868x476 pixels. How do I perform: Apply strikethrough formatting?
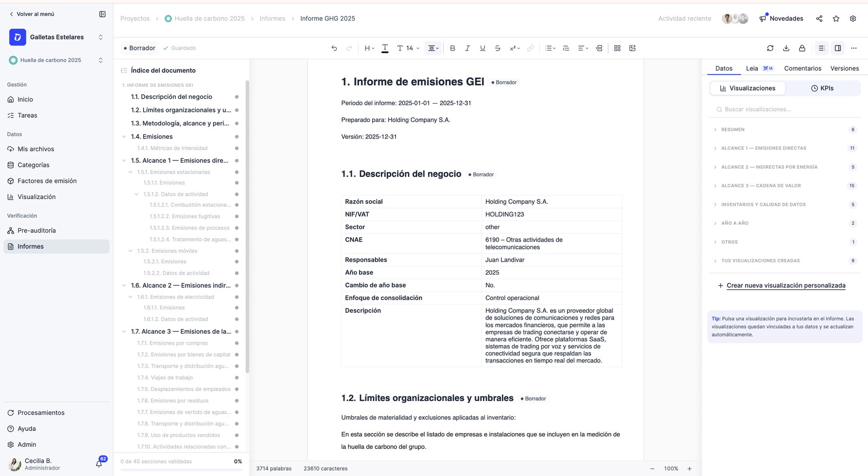[497, 48]
